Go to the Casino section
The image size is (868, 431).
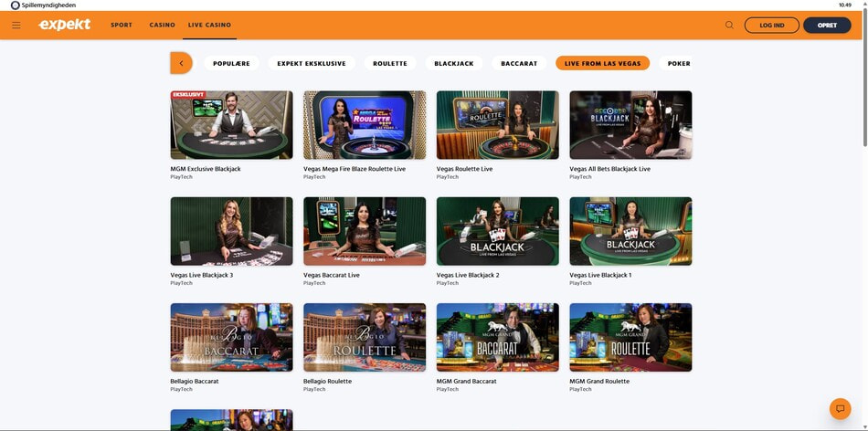coord(163,25)
